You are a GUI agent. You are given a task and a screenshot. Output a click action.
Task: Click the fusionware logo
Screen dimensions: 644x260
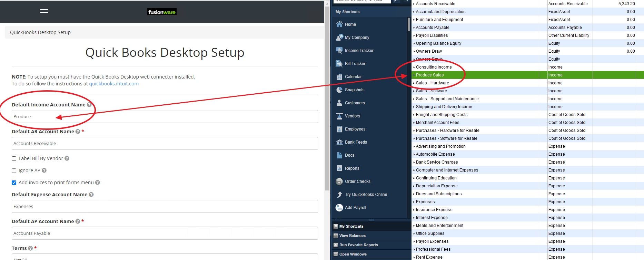click(x=162, y=12)
